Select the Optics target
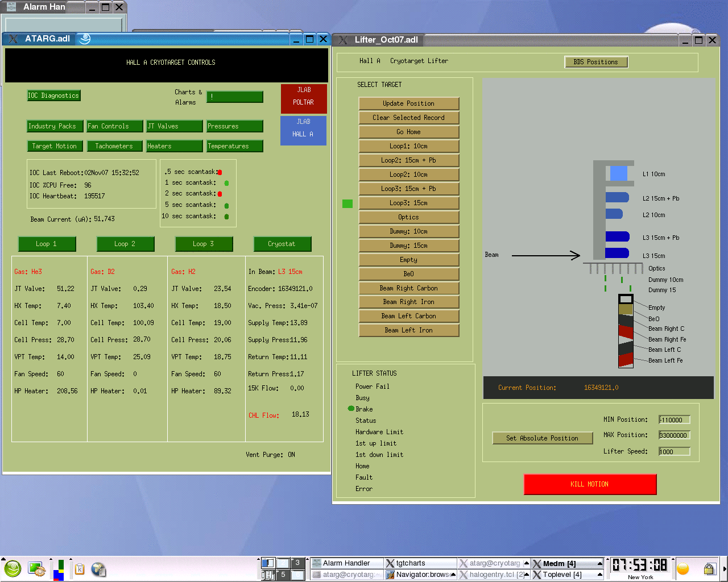This screenshot has height=582, width=728. (x=409, y=217)
